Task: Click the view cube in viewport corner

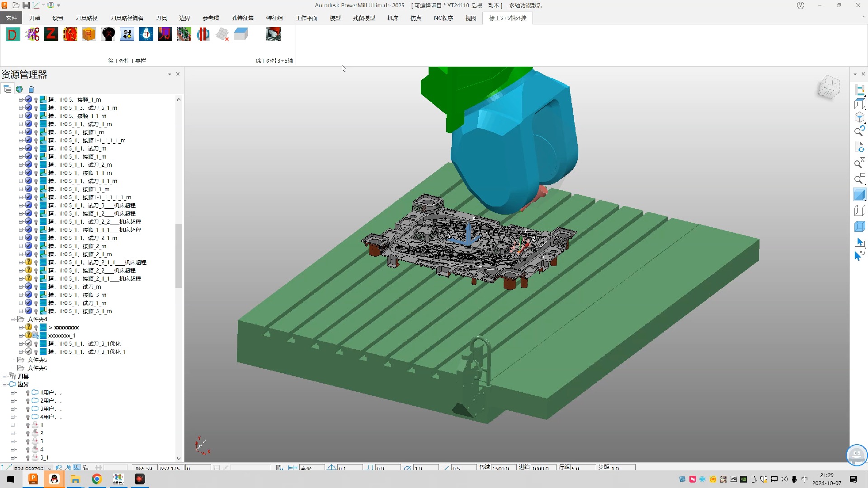Action: [829, 87]
